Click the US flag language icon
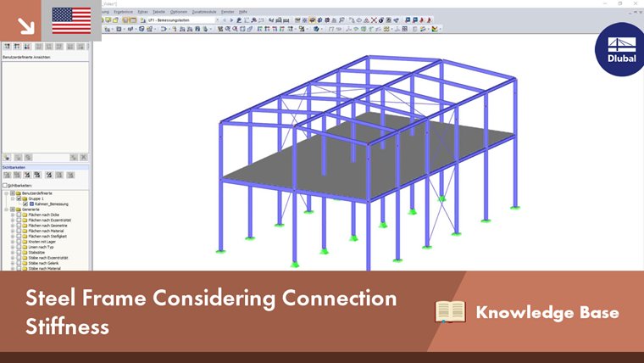Viewport: 644px width, 363px height. coord(71,20)
